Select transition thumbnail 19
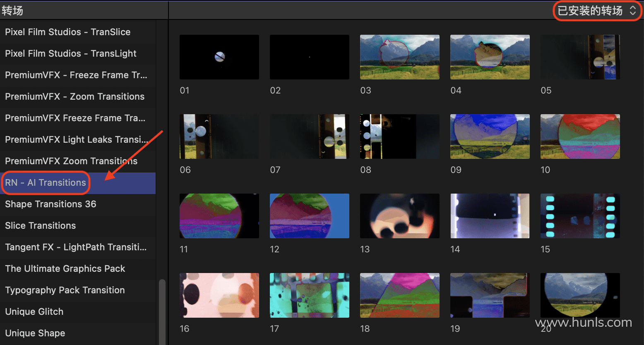Viewport: 644px width, 345px height. tap(490, 295)
